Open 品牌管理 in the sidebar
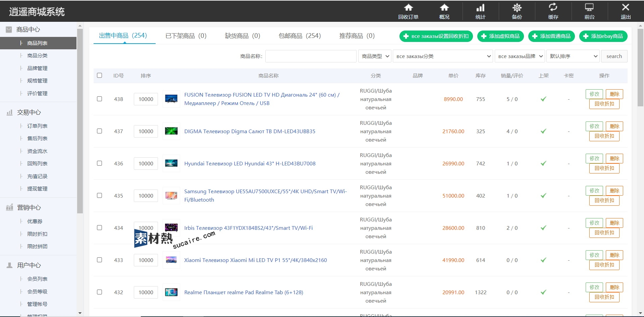644x317 pixels. point(37,68)
